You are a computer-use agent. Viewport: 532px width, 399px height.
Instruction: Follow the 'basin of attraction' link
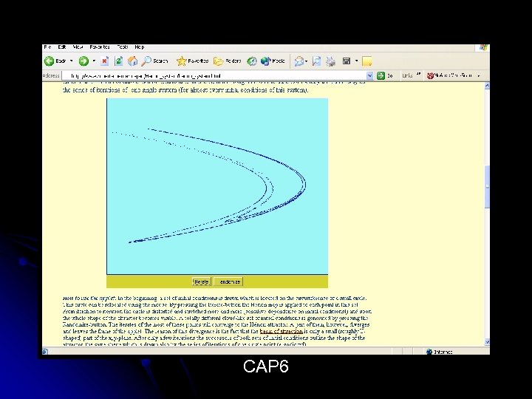tap(281, 331)
